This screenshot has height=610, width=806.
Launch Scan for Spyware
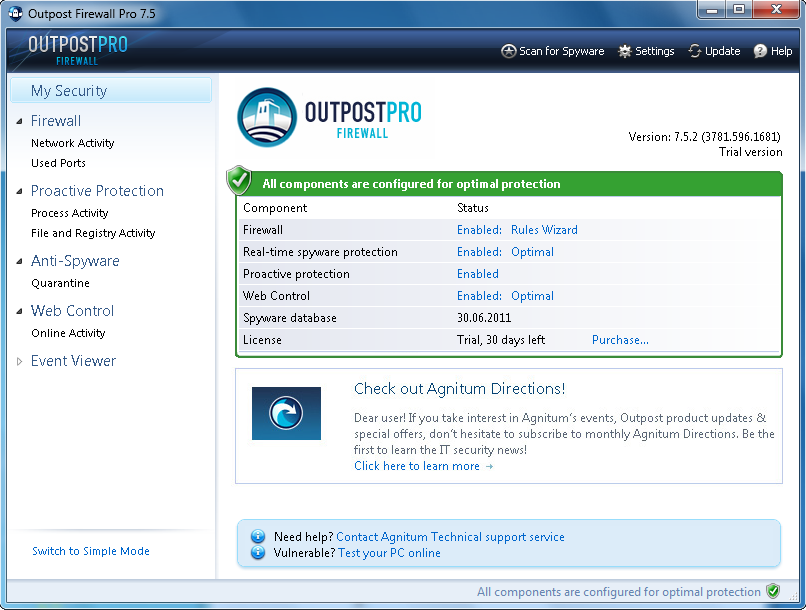click(552, 50)
